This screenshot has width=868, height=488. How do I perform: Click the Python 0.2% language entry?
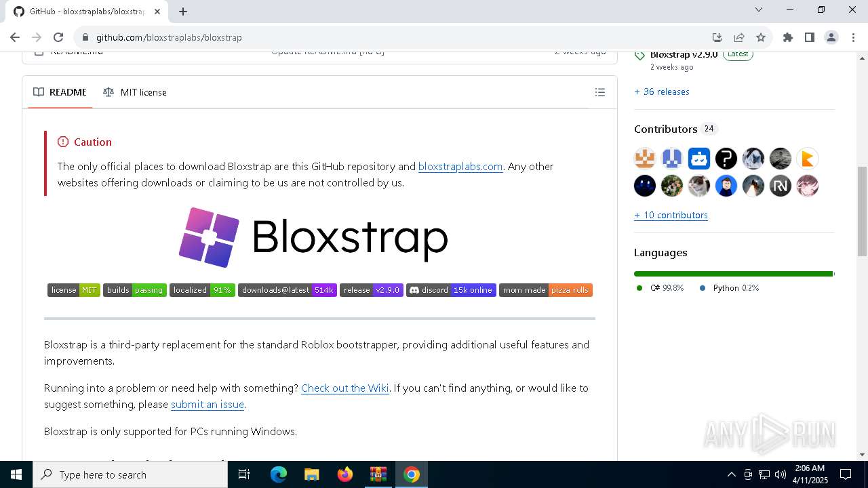pyautogui.click(x=729, y=288)
